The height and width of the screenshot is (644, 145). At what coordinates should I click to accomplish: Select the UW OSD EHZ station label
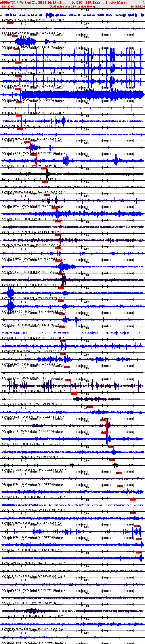click(x=33, y=47)
